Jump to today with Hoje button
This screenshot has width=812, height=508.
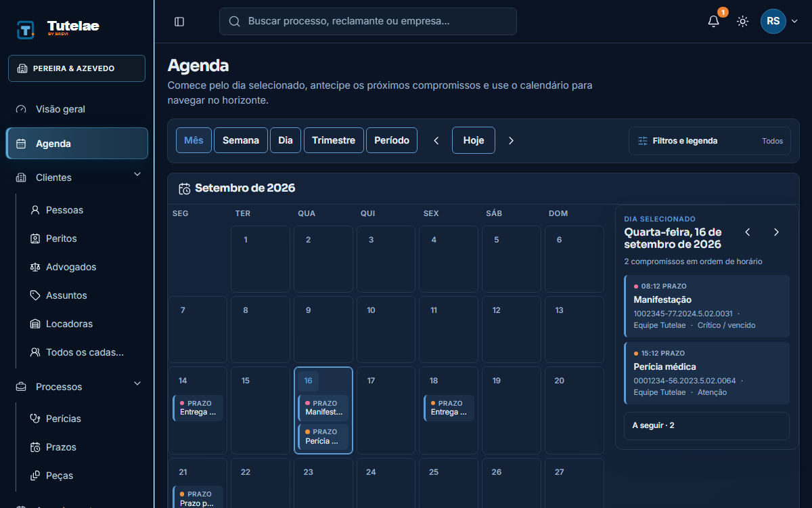[474, 140]
